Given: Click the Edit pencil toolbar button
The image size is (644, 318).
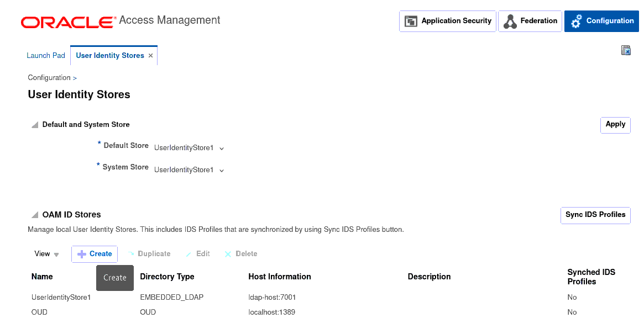Looking at the screenshot, I should tap(198, 254).
